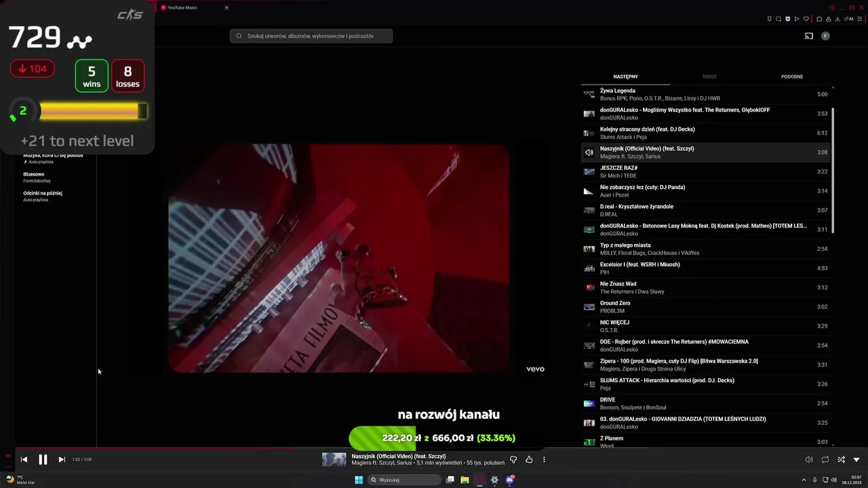The image size is (868, 488).
Task: Play GIOVANNI DZIADZIA from the queue
Action: tap(705, 423)
